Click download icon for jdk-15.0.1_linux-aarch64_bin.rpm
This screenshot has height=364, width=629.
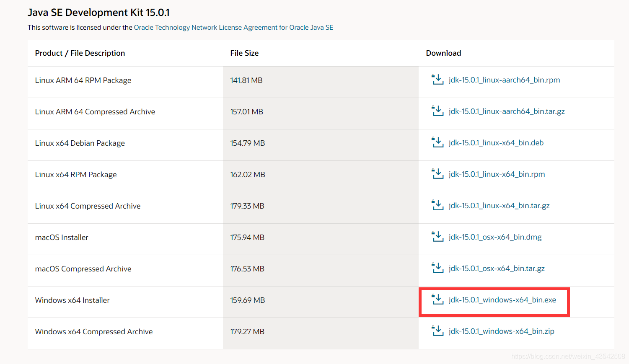[x=437, y=80]
